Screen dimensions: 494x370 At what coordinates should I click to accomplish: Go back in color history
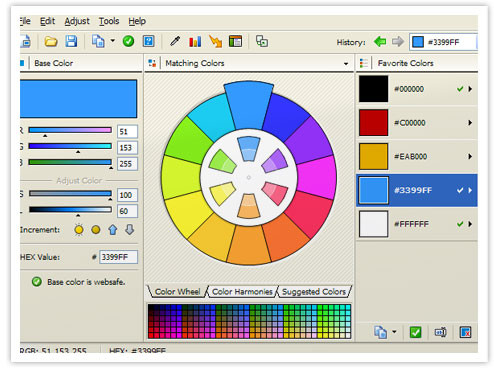(380, 42)
